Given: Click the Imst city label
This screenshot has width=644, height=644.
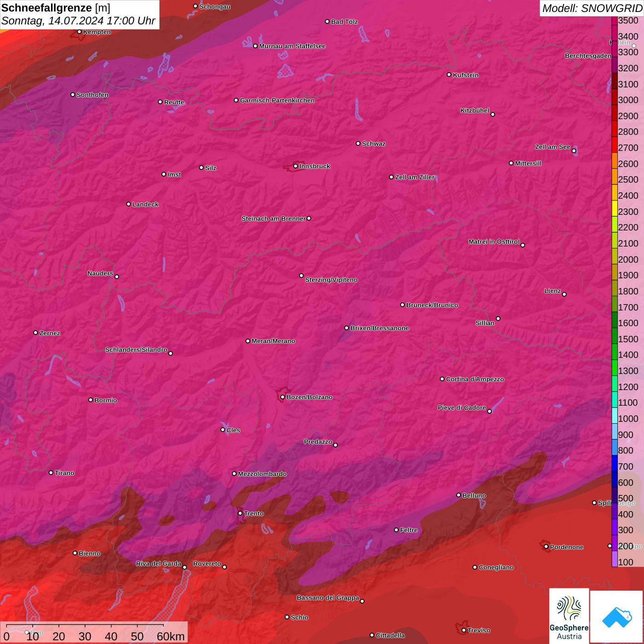Looking at the screenshot, I should pos(174,174).
